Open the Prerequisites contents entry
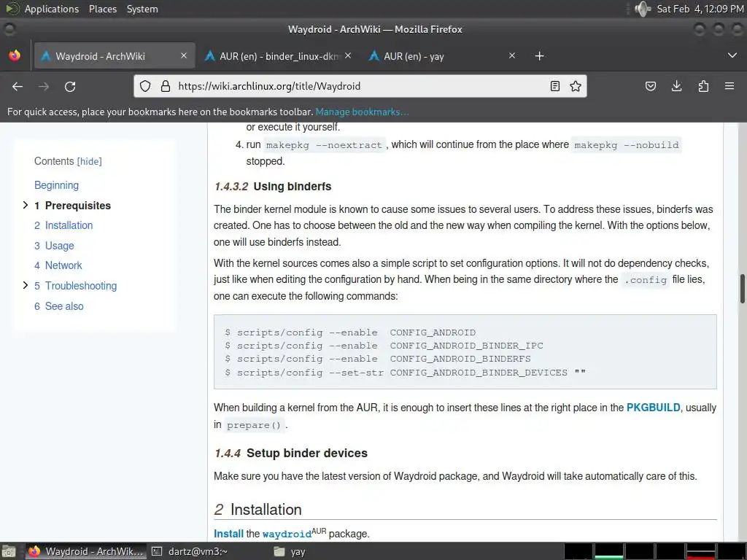 pyautogui.click(x=77, y=205)
